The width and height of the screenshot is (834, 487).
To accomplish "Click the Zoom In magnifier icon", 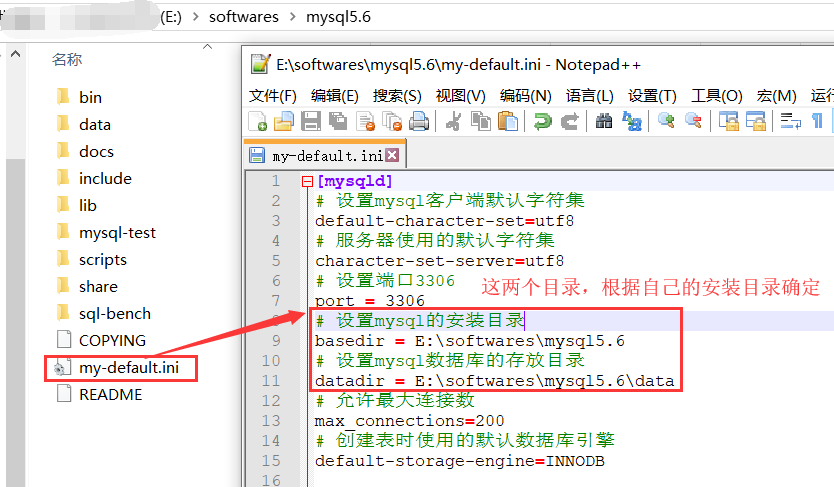I will 666,121.
